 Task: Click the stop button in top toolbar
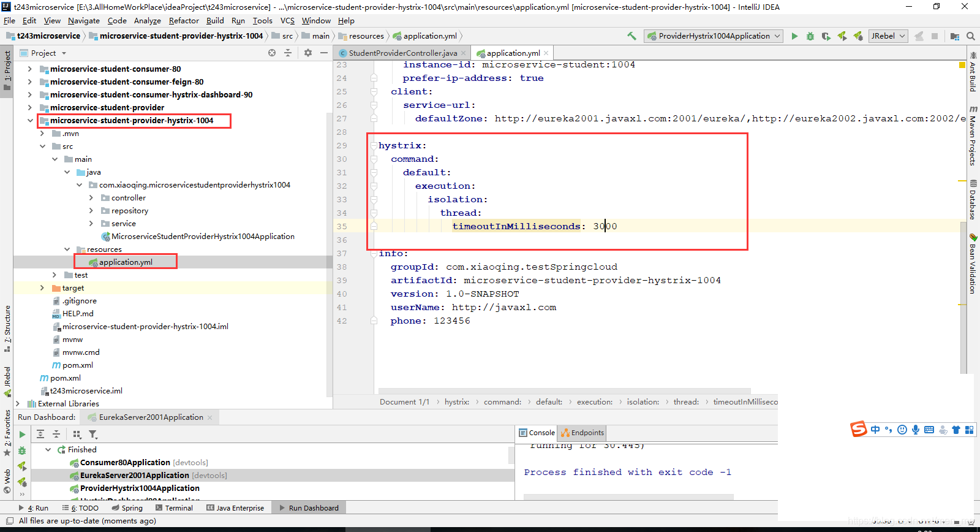click(935, 36)
